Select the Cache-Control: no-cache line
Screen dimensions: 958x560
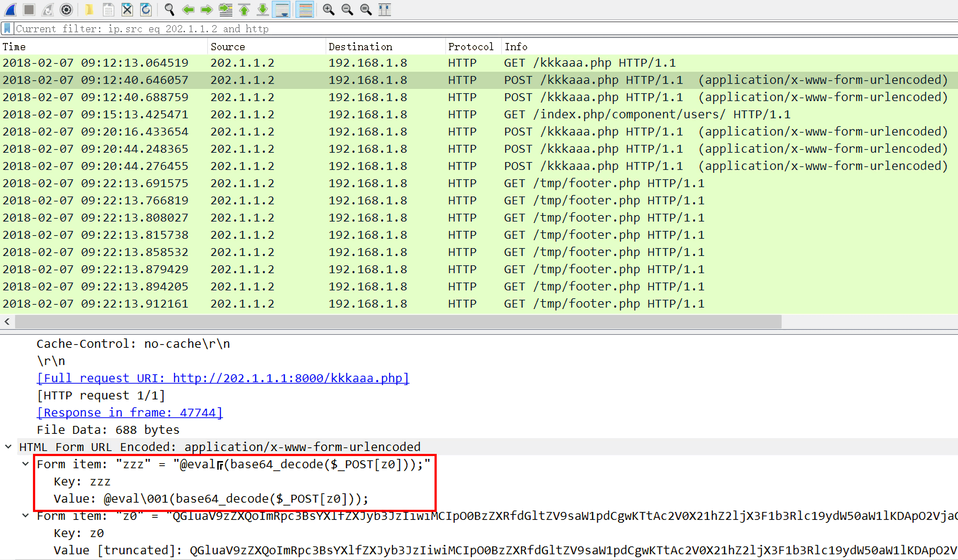coord(133,344)
